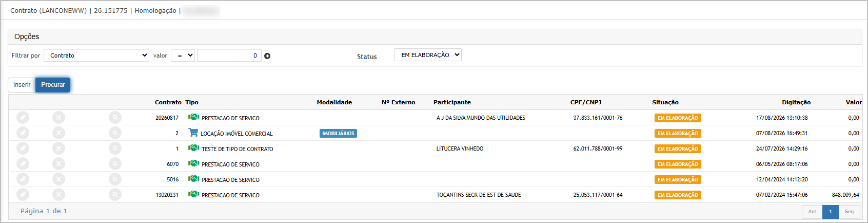This screenshot has width=868, height=223.
Task: Delete contract 13020231 via X icon
Action: (58, 195)
